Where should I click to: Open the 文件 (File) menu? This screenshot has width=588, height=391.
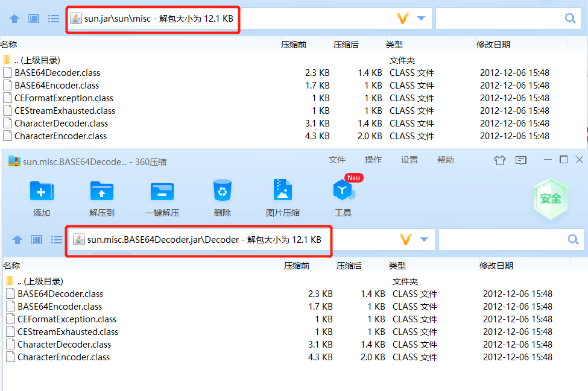[337, 160]
